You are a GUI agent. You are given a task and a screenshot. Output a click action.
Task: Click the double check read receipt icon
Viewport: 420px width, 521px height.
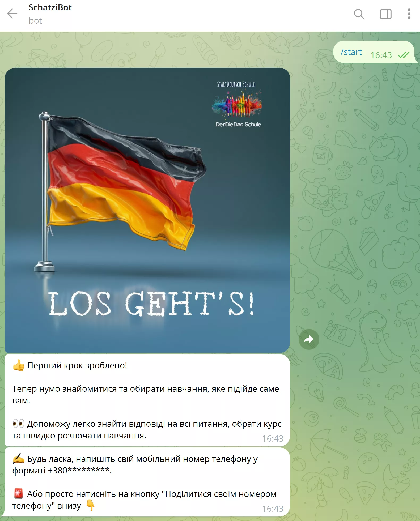coord(404,55)
